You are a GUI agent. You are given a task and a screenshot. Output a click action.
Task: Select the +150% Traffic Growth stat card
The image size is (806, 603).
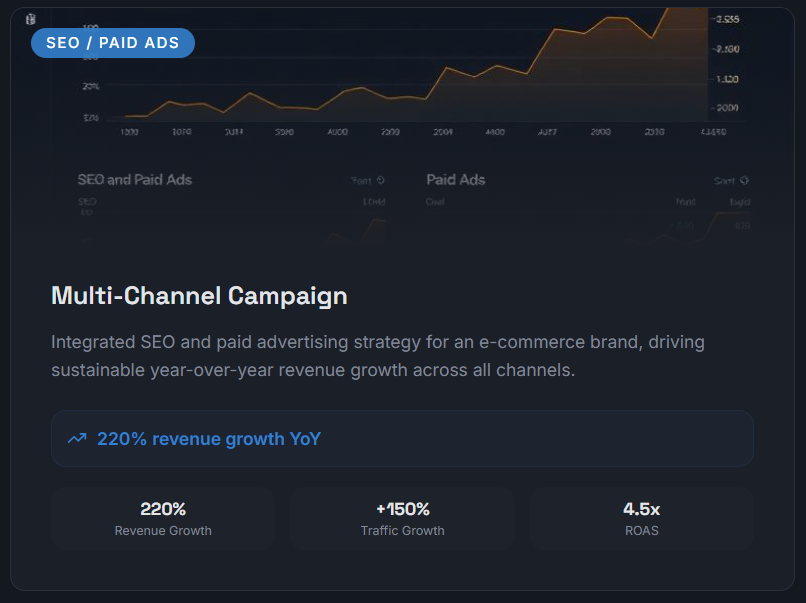[402, 518]
